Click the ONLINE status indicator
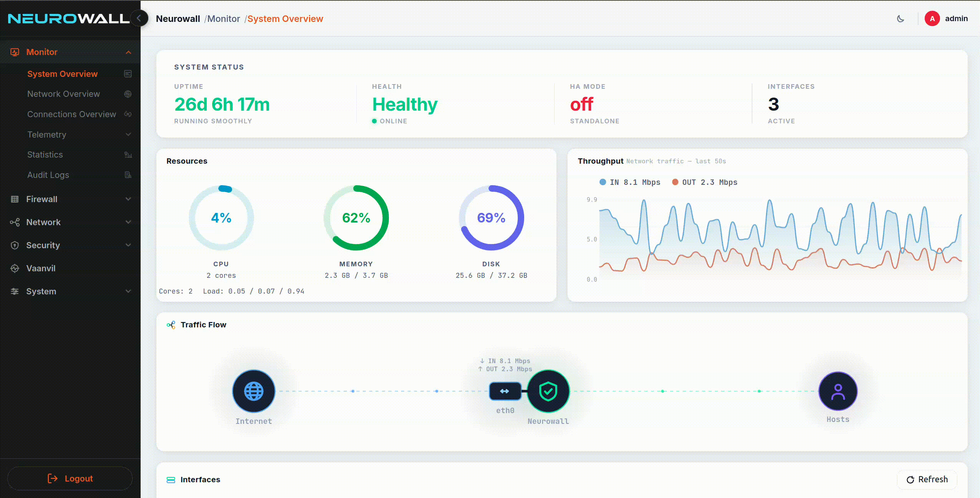Viewport: 980px width, 498px height. (x=389, y=121)
